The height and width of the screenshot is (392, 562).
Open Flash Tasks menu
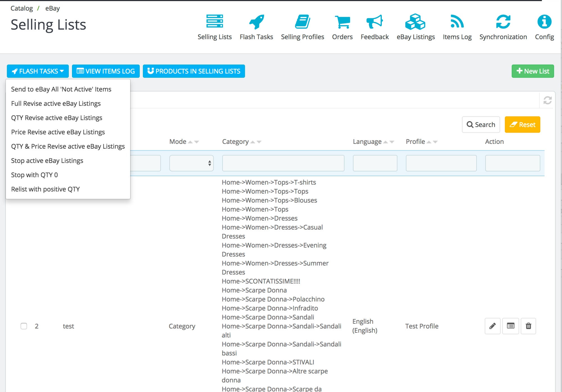click(x=38, y=71)
